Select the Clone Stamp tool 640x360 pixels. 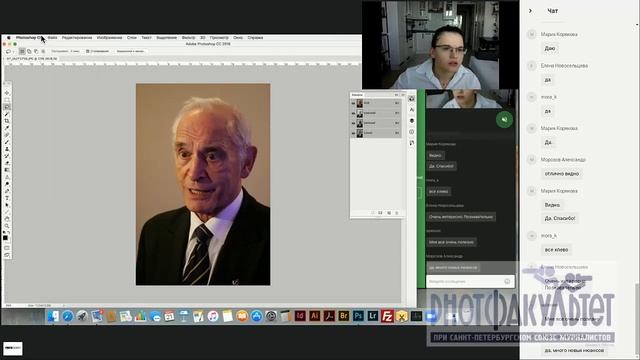coord(7,149)
